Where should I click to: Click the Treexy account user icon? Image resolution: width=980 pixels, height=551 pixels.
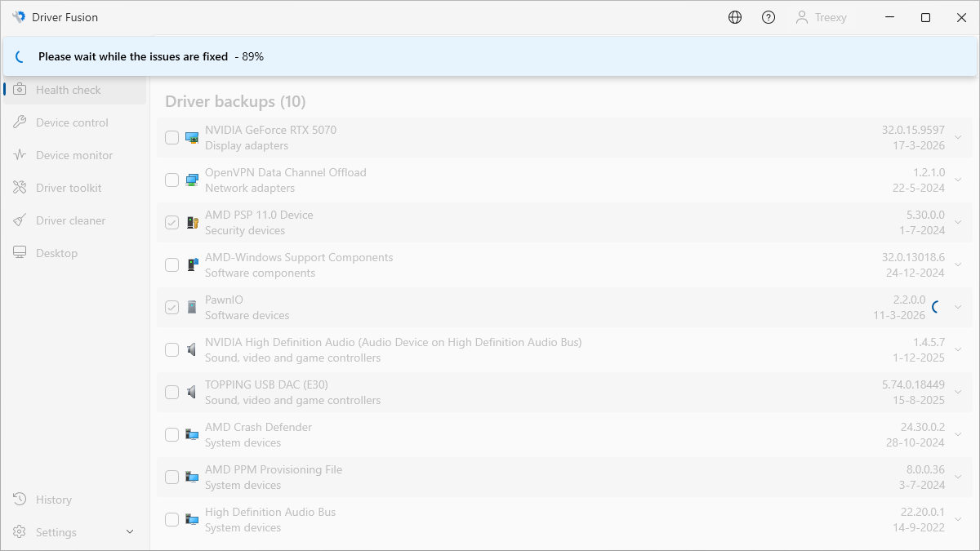click(x=802, y=17)
